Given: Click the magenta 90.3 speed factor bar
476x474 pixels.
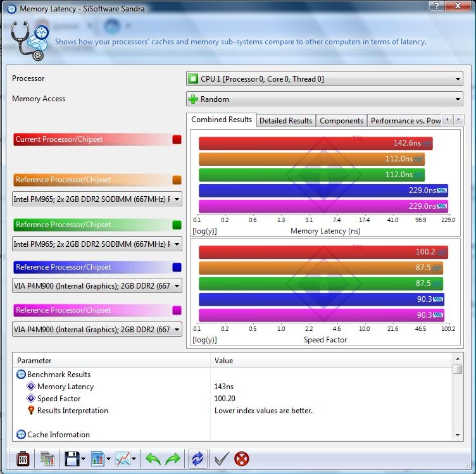Looking at the screenshot, I should 322,315.
